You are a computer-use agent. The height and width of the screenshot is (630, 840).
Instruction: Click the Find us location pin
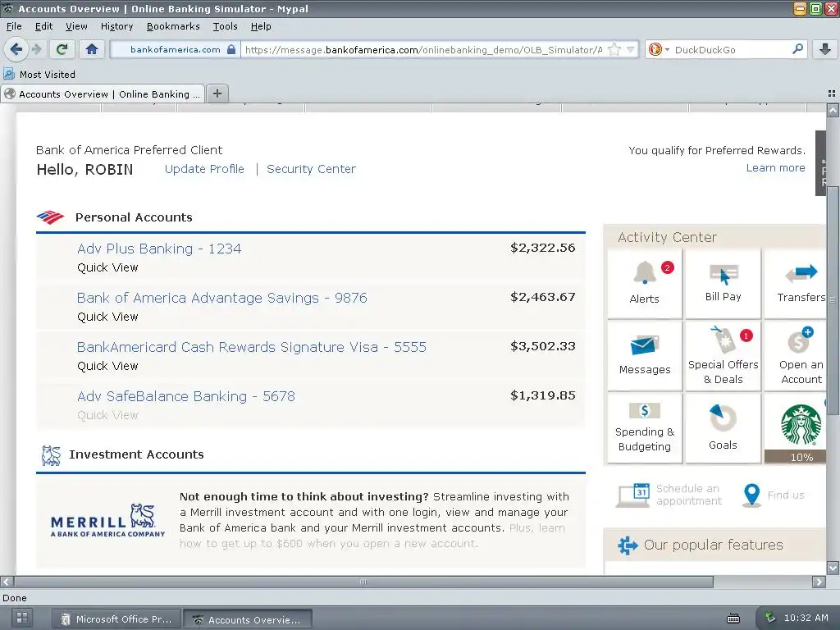coord(751,495)
